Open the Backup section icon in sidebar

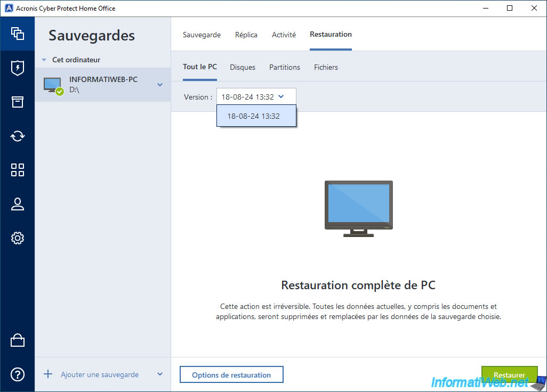pos(18,34)
